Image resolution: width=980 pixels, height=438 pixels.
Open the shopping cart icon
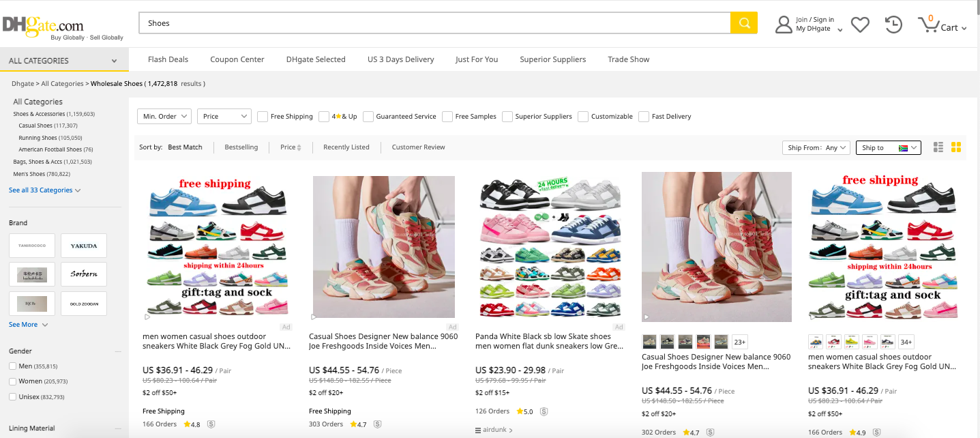point(928,25)
